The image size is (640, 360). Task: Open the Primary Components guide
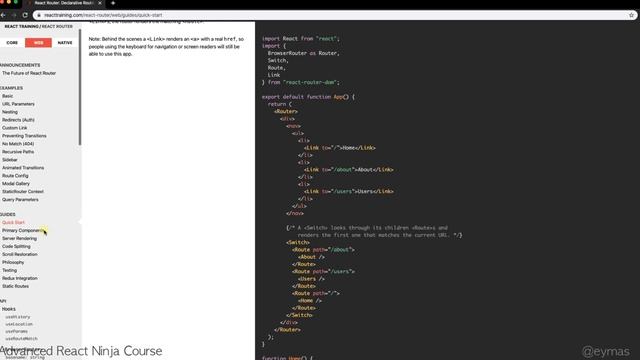[x=23, y=230]
